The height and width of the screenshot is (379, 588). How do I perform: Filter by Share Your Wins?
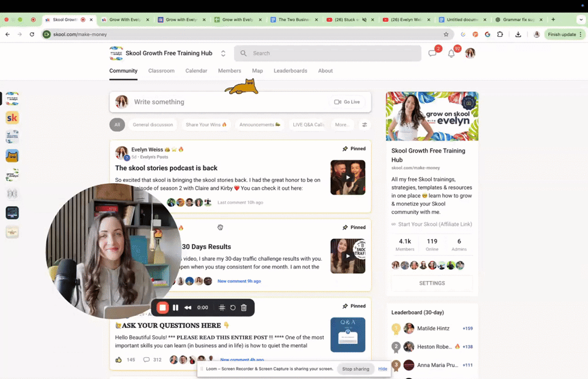click(x=206, y=125)
